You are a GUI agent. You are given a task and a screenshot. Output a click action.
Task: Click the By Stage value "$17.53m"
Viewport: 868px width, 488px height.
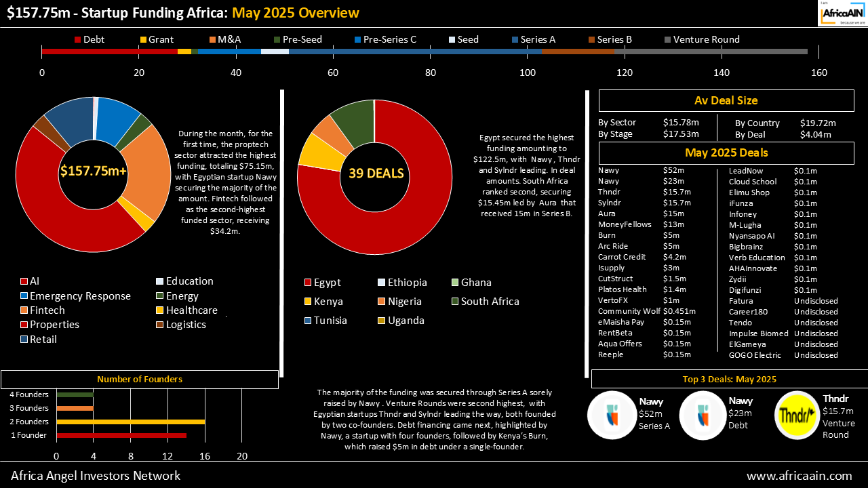(x=681, y=134)
